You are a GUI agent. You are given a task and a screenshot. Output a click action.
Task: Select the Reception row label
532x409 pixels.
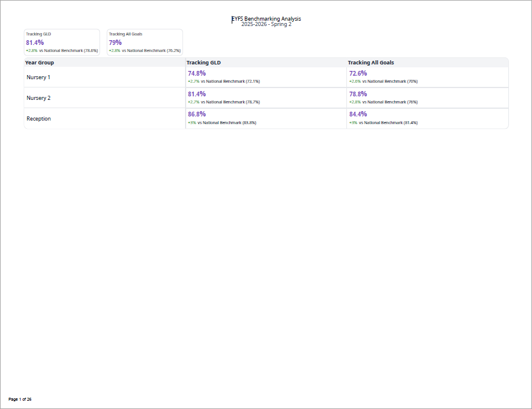pos(38,119)
